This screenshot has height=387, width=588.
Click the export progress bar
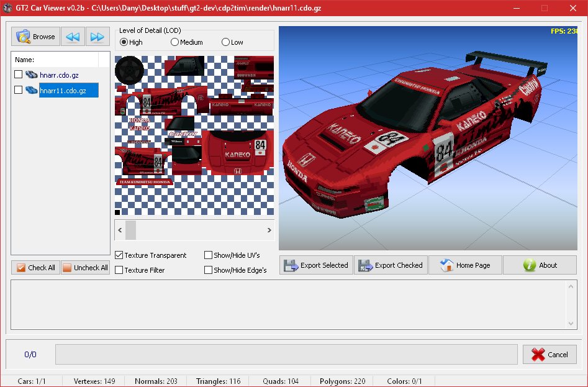[286, 354]
